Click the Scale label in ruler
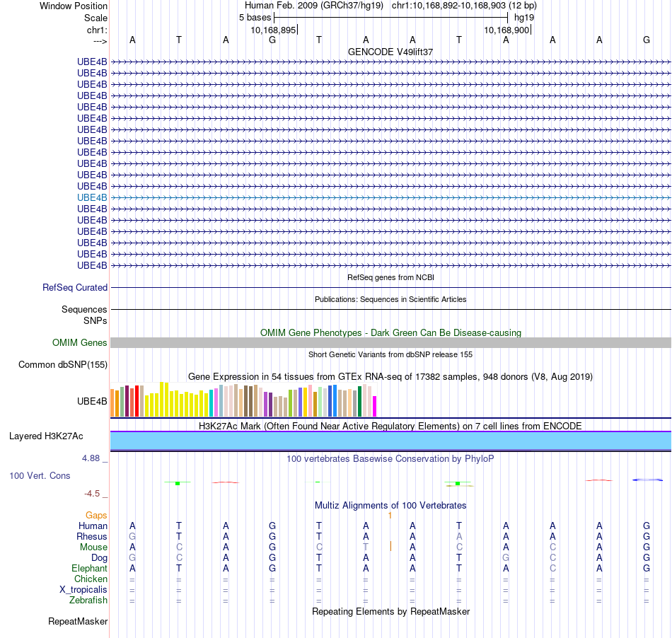Image resolution: width=672 pixels, height=638 pixels. tap(95, 18)
